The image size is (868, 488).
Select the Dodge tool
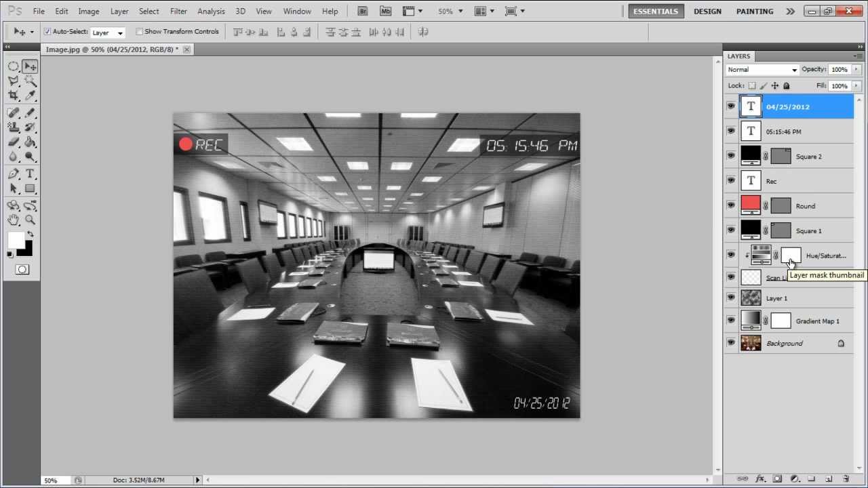[x=30, y=157]
